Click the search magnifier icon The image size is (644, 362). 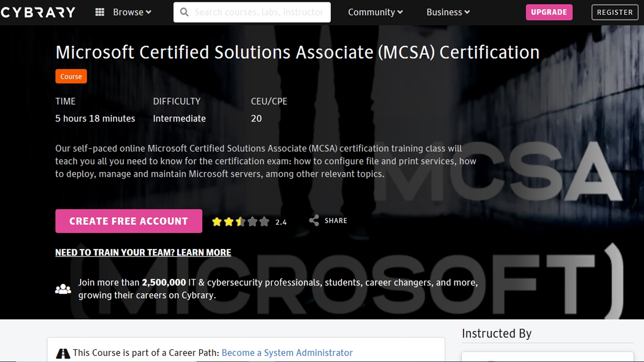pyautogui.click(x=184, y=12)
